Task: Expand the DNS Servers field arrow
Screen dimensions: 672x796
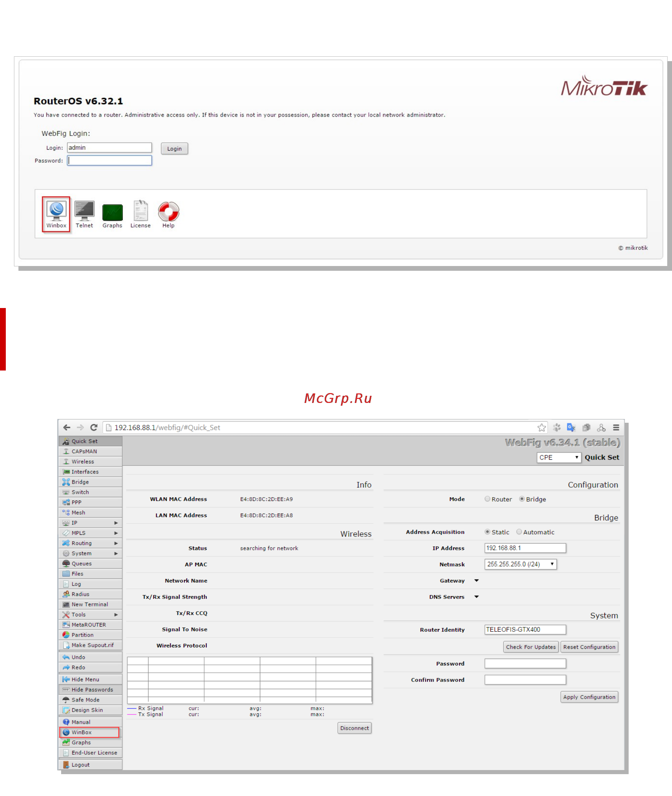Action: [476, 597]
